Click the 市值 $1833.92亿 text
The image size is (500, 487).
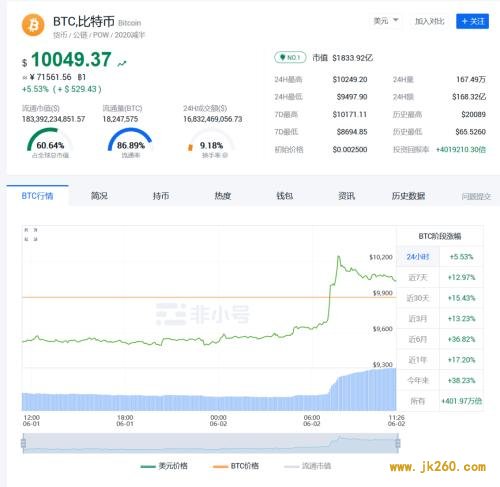pos(342,58)
